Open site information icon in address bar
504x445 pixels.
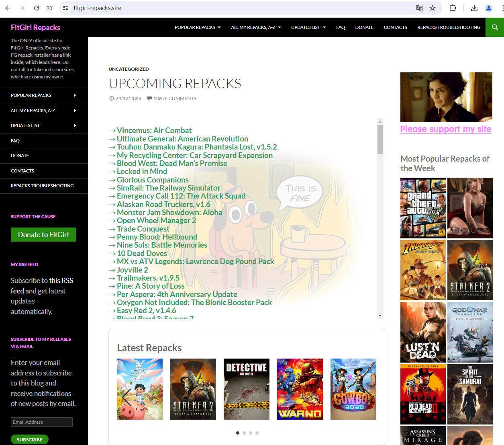(x=65, y=8)
